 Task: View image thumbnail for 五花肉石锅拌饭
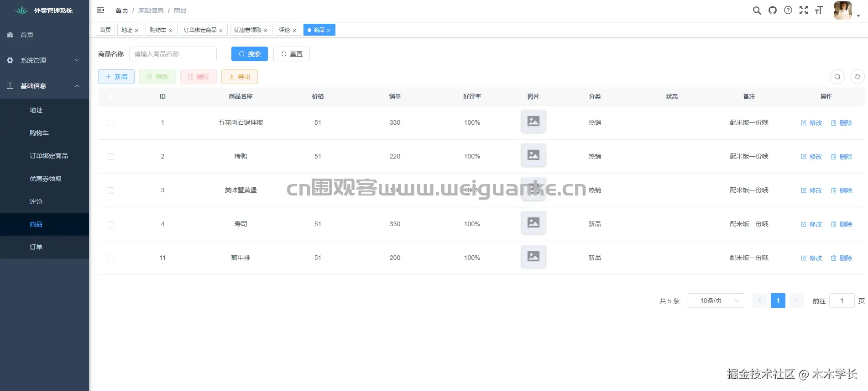click(x=533, y=121)
